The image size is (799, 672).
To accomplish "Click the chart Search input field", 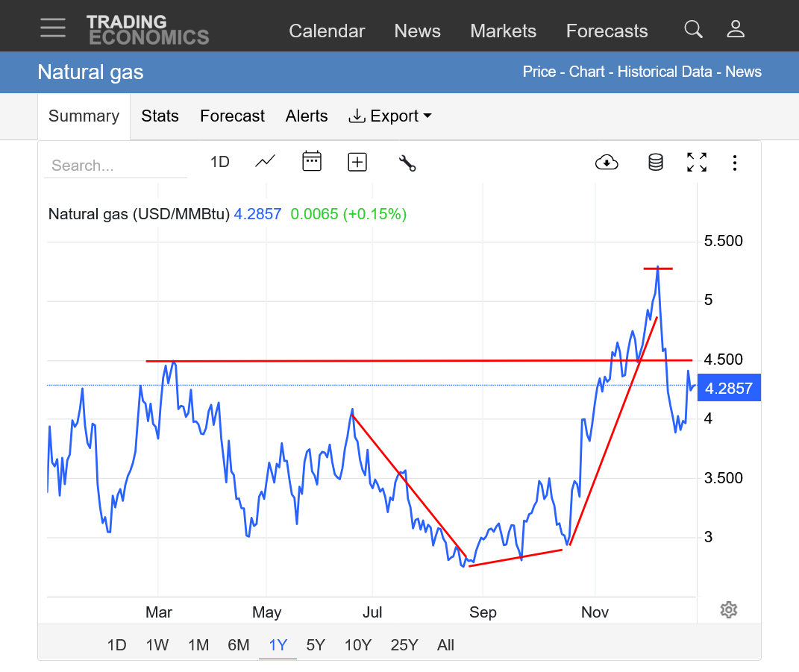I will (115, 166).
